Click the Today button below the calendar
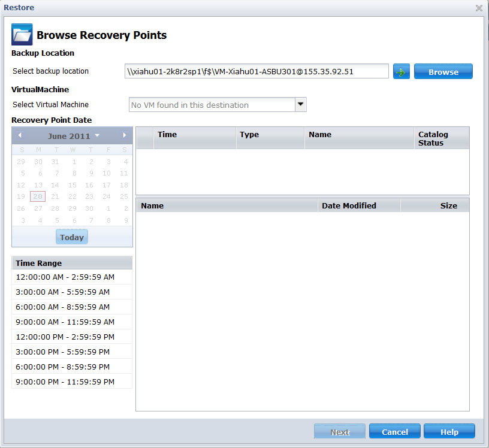 (x=71, y=237)
